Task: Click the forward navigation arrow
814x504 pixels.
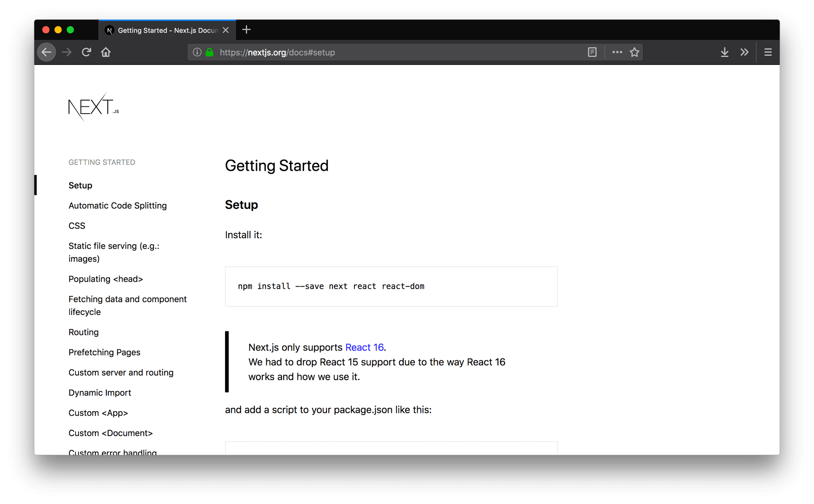Action: point(67,52)
